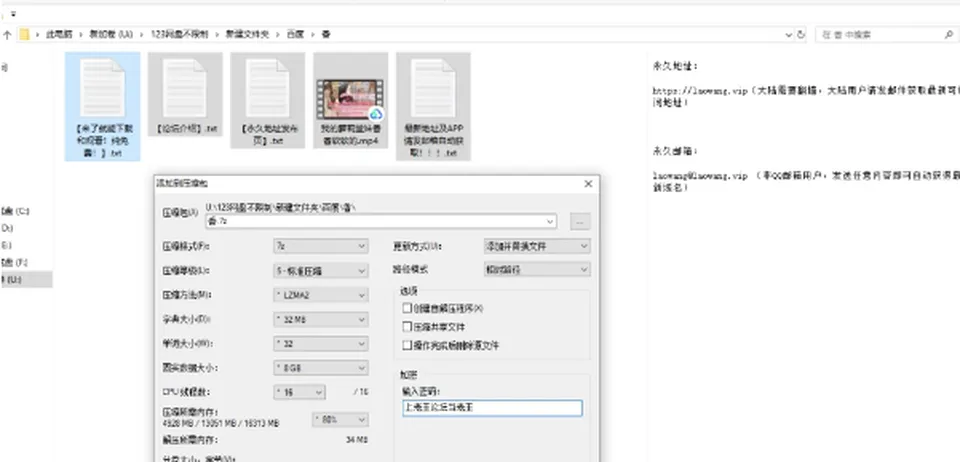960x462 pixels.
Task: Open the CPU线程数 dropdown showing 16
Action: tap(299, 392)
